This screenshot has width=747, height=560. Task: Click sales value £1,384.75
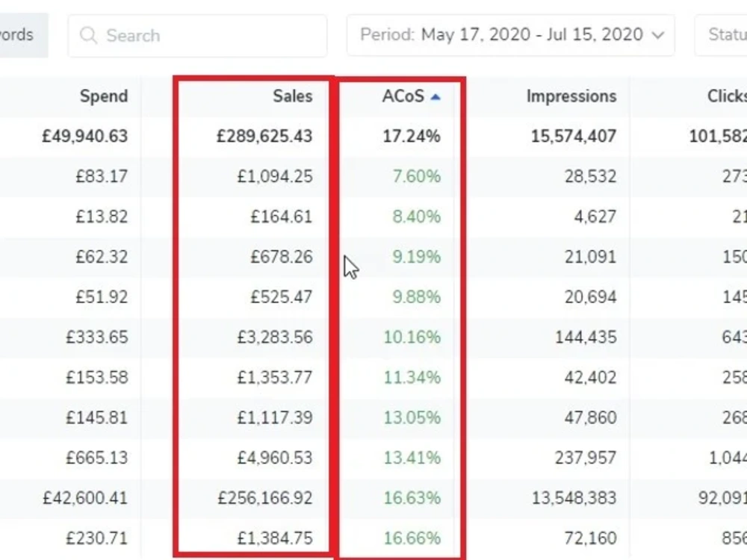tap(275, 538)
